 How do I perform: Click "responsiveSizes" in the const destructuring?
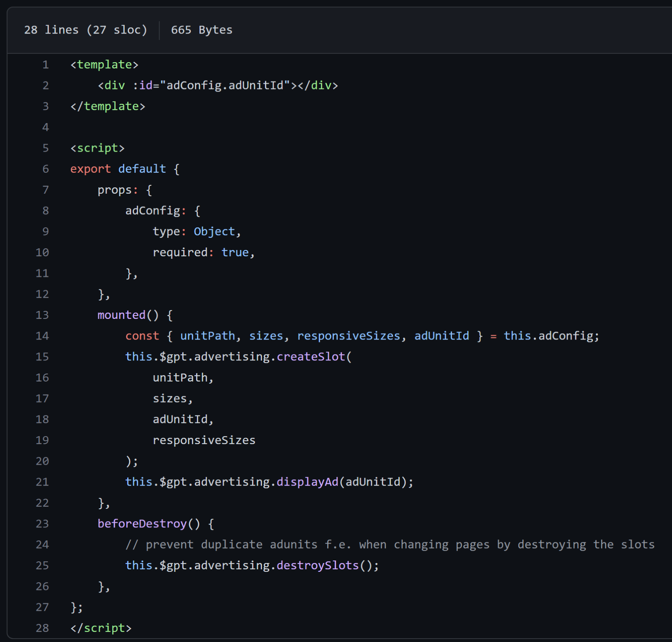(349, 336)
